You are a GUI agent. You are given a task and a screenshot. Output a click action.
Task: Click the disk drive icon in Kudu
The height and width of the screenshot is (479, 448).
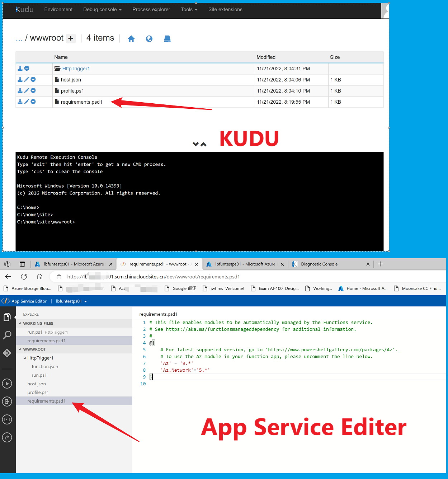click(x=167, y=39)
